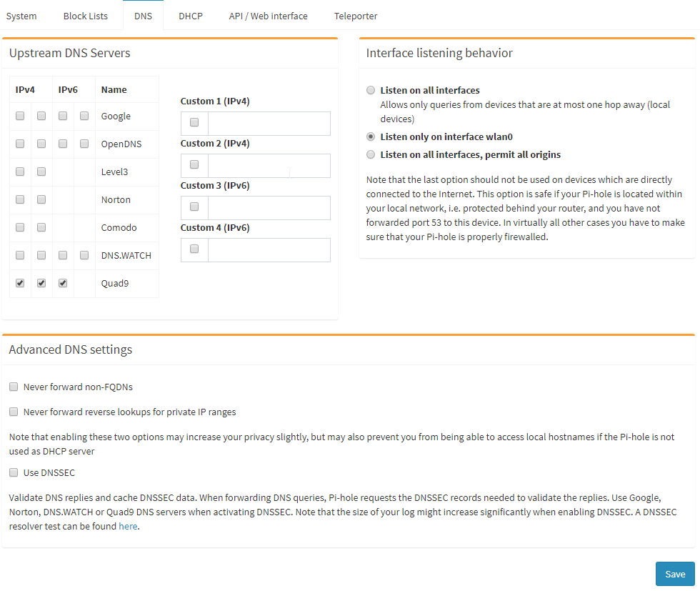Open the Teleporter tab
The height and width of the screenshot is (591, 700).
(356, 16)
